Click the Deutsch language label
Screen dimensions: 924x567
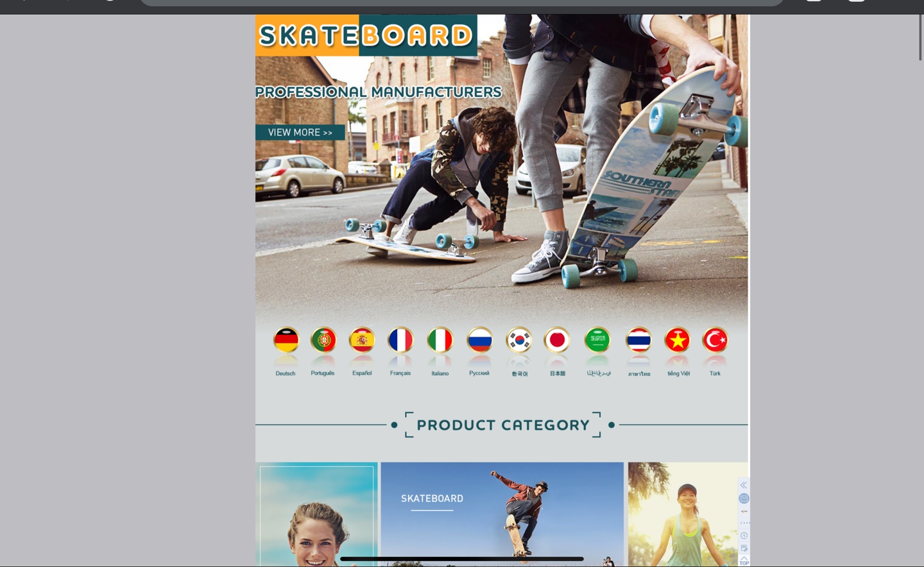(286, 373)
